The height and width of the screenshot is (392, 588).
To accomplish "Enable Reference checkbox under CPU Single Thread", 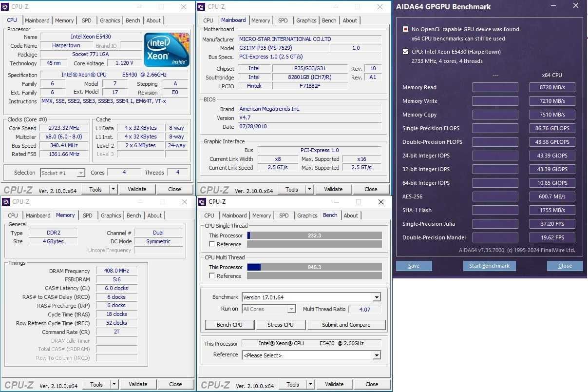I will click(x=212, y=244).
